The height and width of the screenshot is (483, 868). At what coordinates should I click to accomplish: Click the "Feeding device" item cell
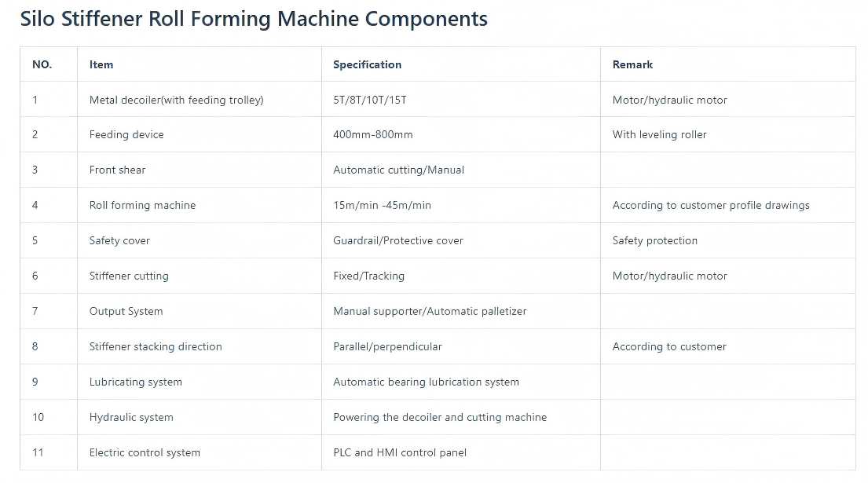126,134
